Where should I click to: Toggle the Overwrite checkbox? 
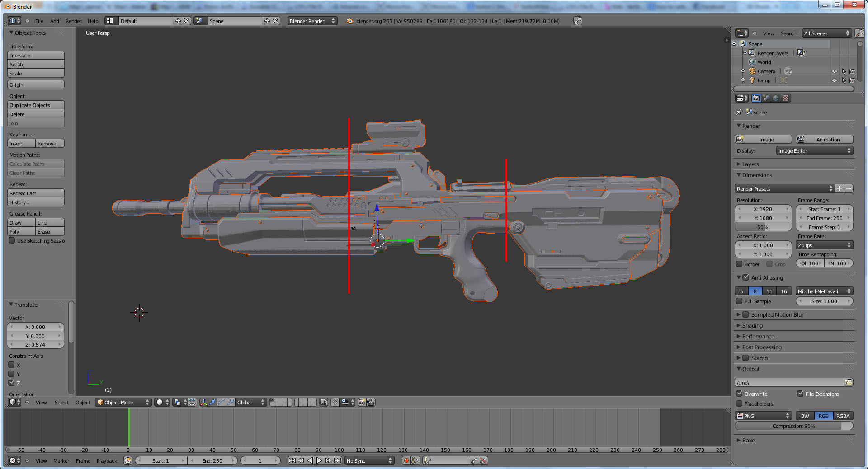pyautogui.click(x=740, y=394)
